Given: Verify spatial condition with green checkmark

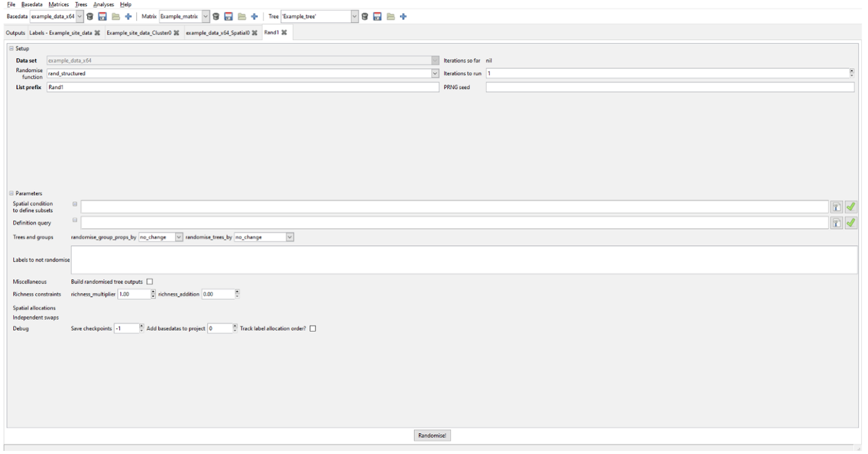Looking at the screenshot, I should pyautogui.click(x=850, y=207).
